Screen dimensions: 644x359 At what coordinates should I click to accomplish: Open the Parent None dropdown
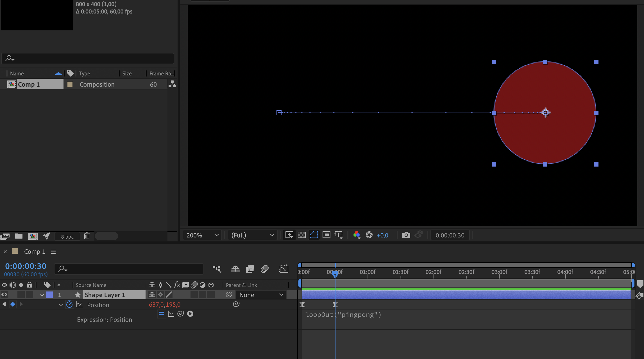(261, 295)
